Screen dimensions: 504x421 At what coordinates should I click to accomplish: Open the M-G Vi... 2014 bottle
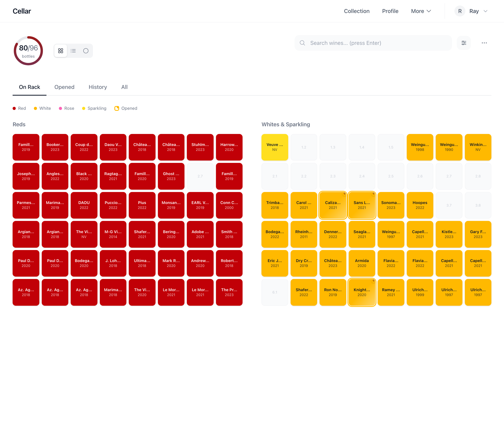(x=113, y=234)
